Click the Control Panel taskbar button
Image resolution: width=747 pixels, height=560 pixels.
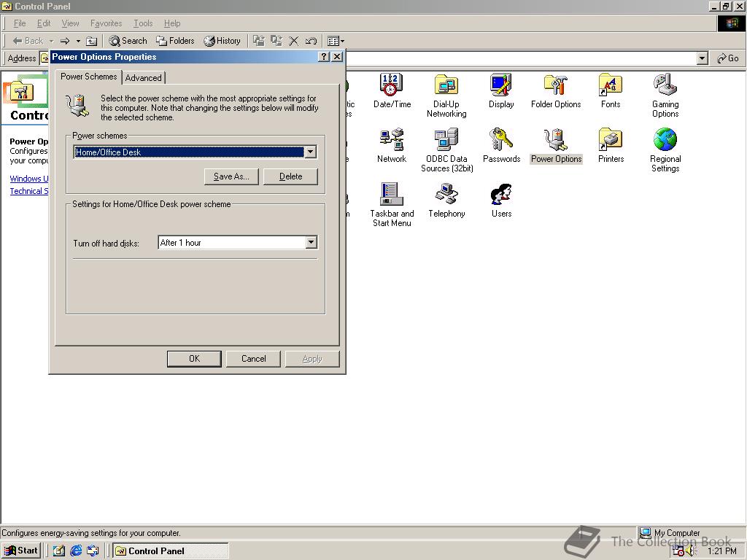(171, 551)
